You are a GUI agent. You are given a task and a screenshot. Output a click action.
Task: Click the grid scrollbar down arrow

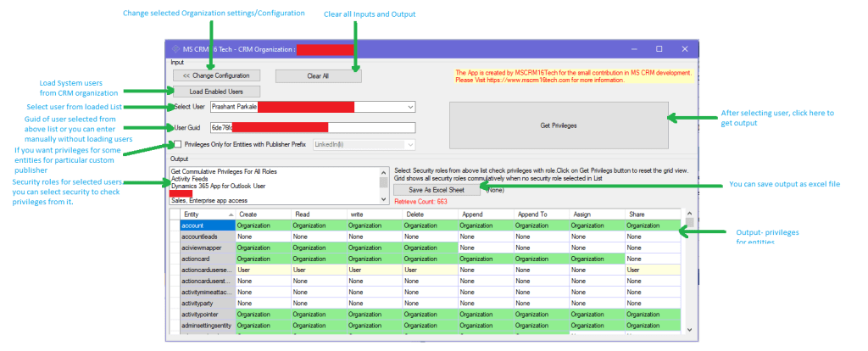(689, 330)
